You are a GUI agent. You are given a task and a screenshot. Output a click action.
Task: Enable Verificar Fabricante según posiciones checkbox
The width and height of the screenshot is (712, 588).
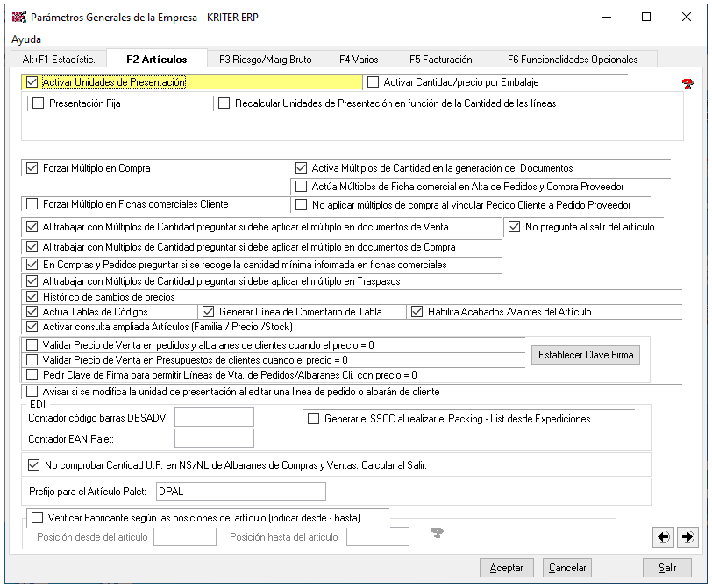pos(37,518)
